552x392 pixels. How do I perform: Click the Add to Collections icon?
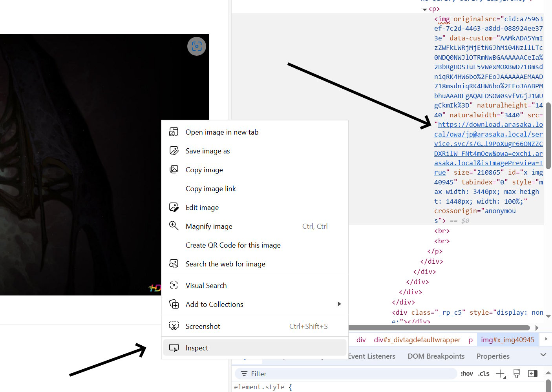[174, 304]
